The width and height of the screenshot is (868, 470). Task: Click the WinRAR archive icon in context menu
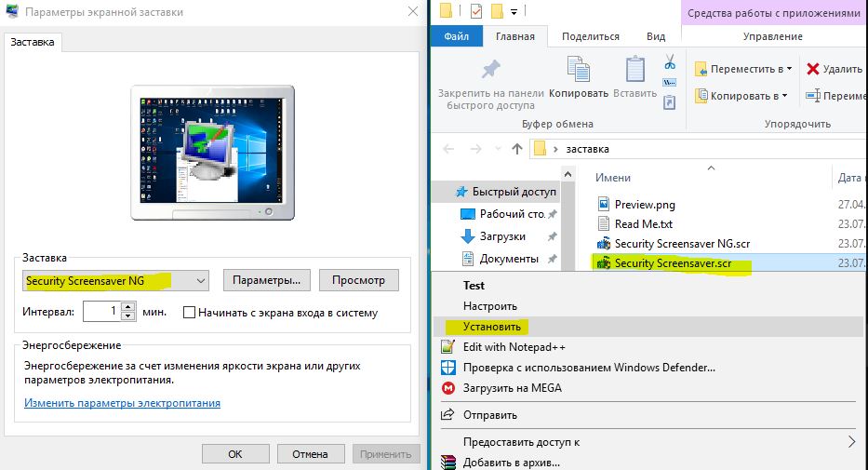[447, 463]
